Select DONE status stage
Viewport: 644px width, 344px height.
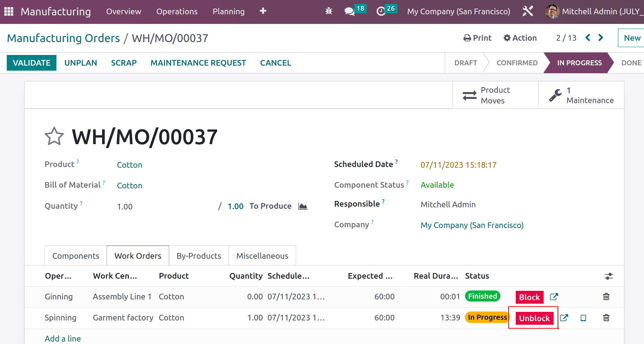(631, 63)
